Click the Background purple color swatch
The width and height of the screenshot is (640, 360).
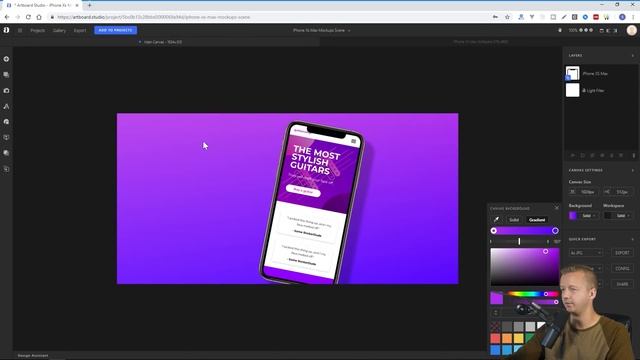point(573,216)
